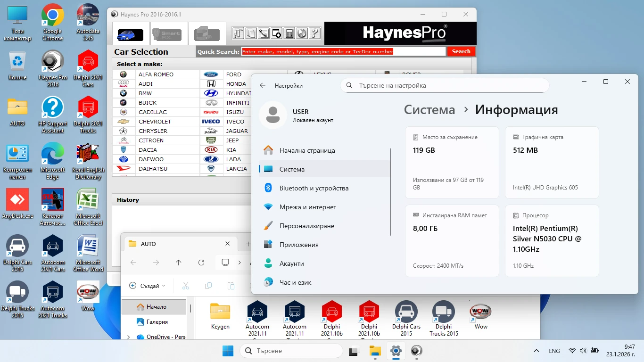The width and height of the screenshot is (644, 362).
Task: Open the Keygen folder in AUTO window
Action: 220,316
